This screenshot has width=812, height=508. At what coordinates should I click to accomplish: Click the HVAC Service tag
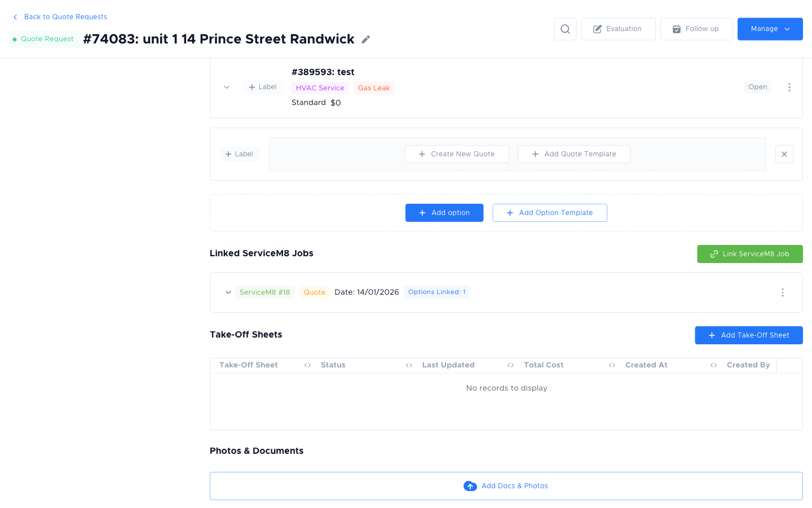tap(320, 88)
